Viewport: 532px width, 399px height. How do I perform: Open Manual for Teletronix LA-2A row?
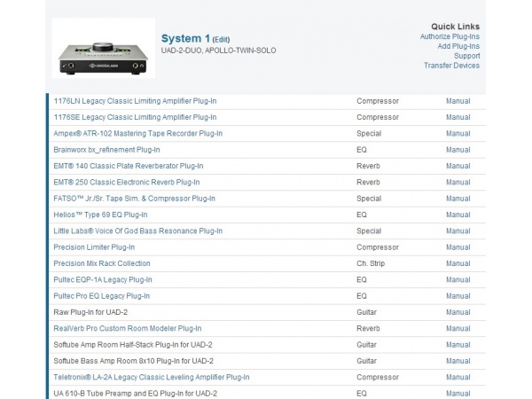(458, 378)
